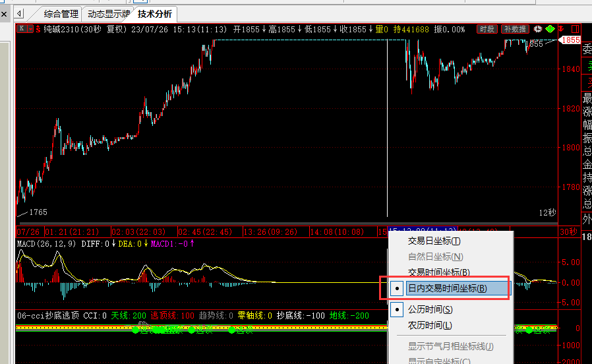Click the 1840 price axis label

point(570,69)
